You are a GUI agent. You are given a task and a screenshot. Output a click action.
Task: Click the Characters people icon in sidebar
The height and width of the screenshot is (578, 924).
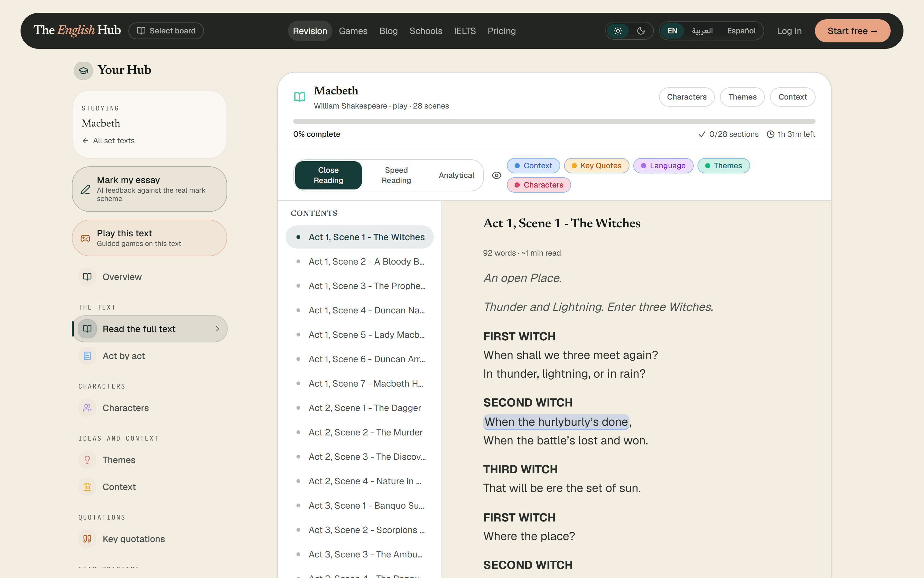88,408
